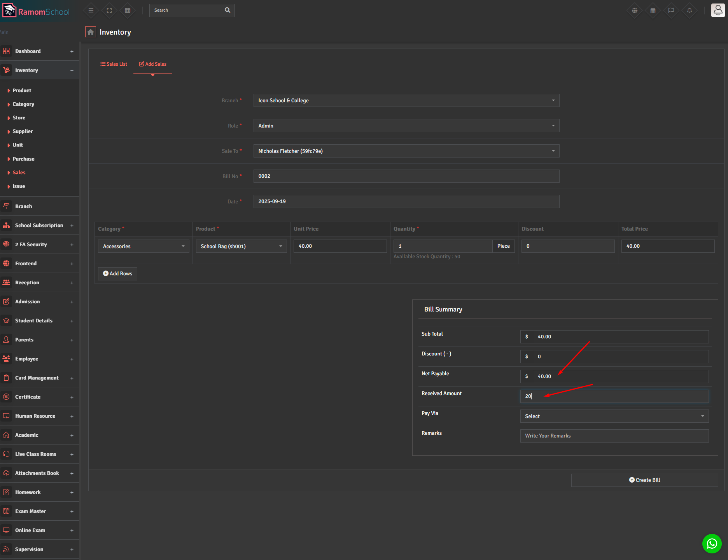Open Store under Inventory menu
The height and width of the screenshot is (560, 728).
(x=19, y=117)
